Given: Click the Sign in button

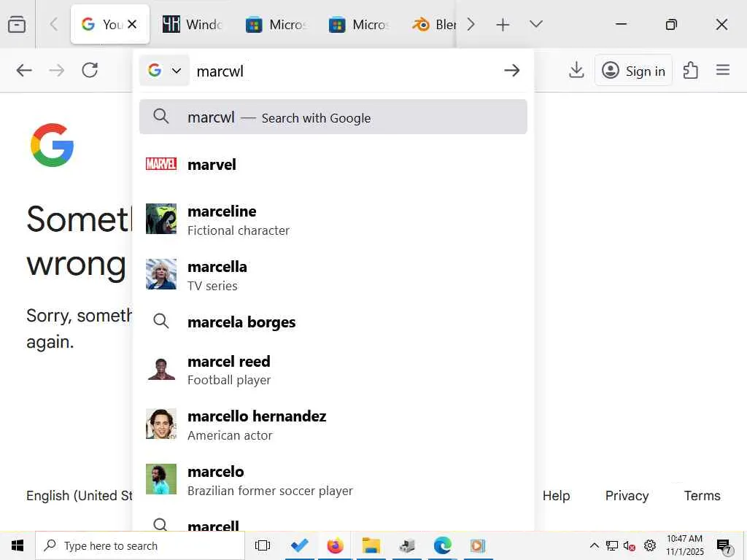Looking at the screenshot, I should (x=633, y=71).
